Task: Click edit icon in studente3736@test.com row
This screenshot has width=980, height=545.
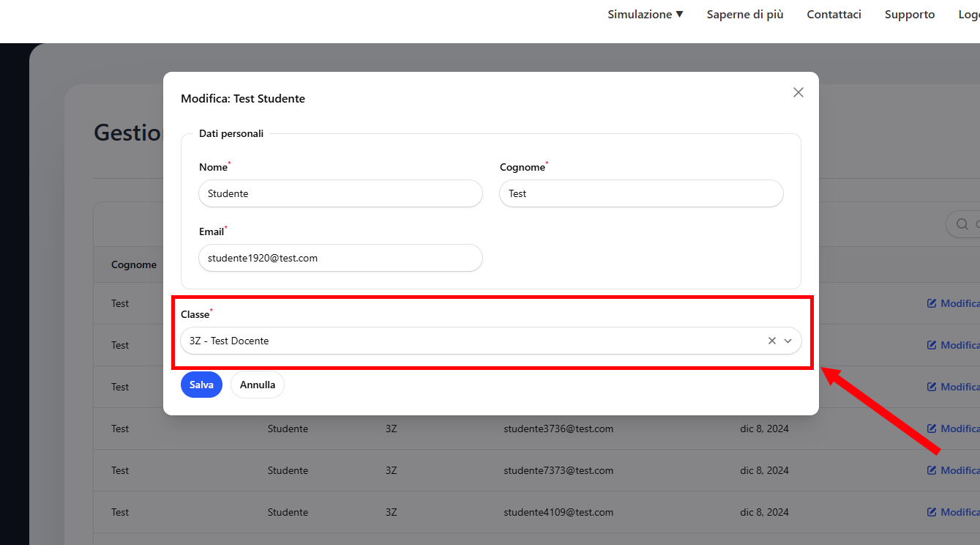Action: coord(932,429)
